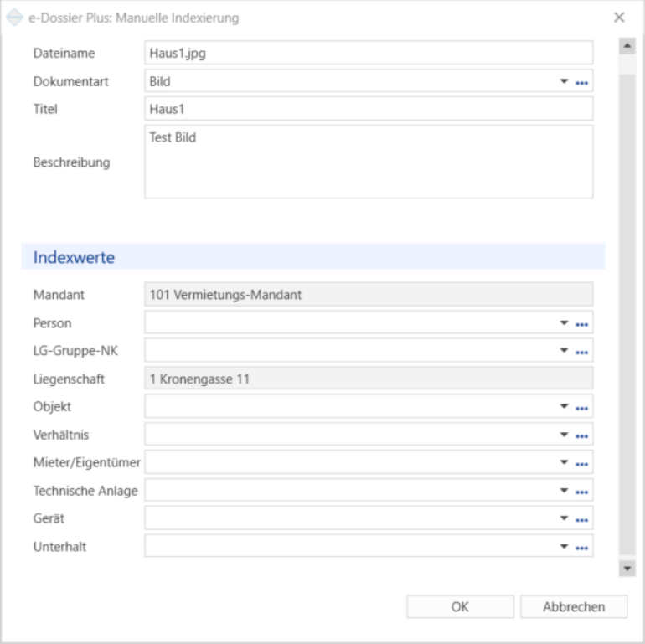Screen dimensions: 645x644
Task: Click the ellipsis button for Objekt
Action: 581,409
